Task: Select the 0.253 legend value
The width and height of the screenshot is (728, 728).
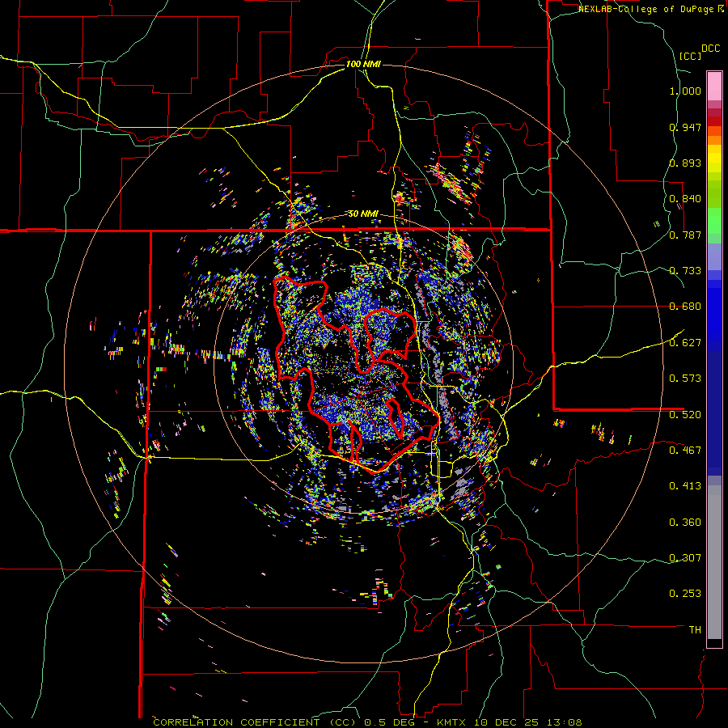Action: 685,594
